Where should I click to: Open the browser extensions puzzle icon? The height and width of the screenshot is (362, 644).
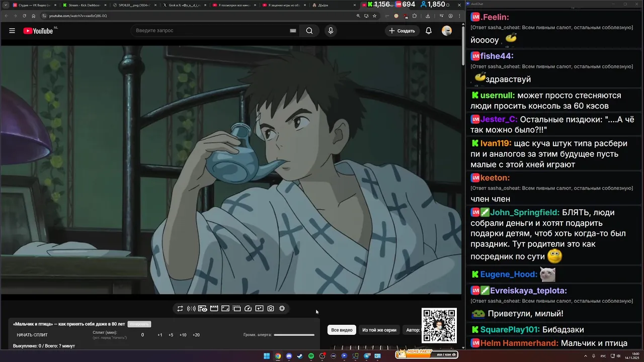[x=415, y=16]
